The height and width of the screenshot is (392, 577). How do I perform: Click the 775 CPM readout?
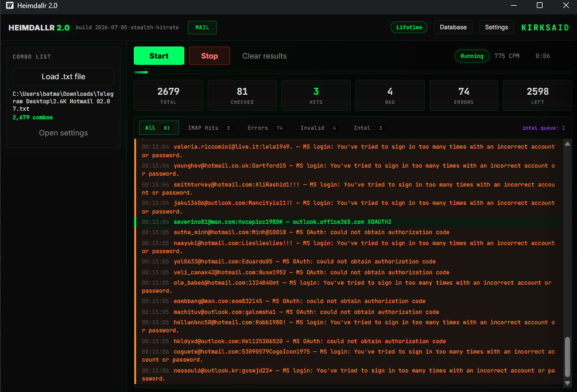coord(507,56)
